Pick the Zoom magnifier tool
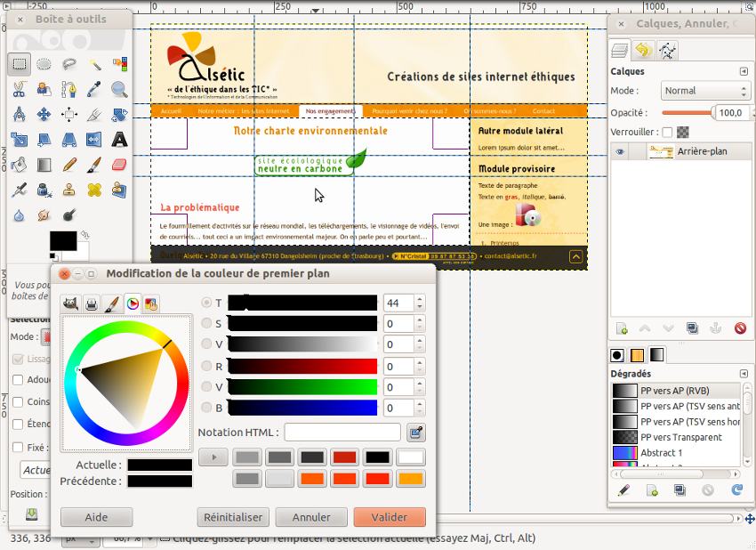Image resolution: width=756 pixels, height=550 pixels. click(119, 89)
